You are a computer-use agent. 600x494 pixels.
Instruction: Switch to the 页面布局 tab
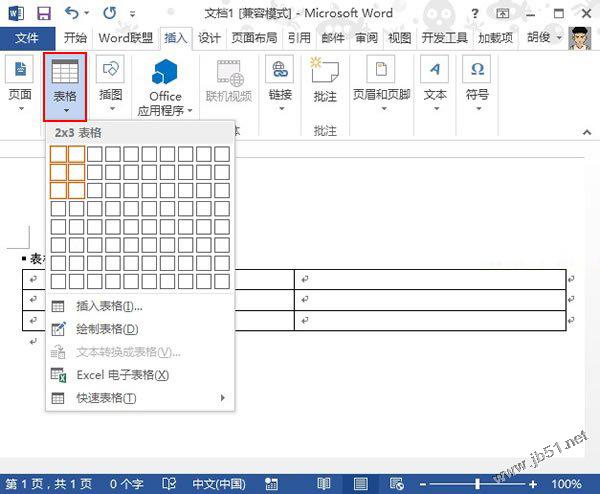click(x=254, y=38)
